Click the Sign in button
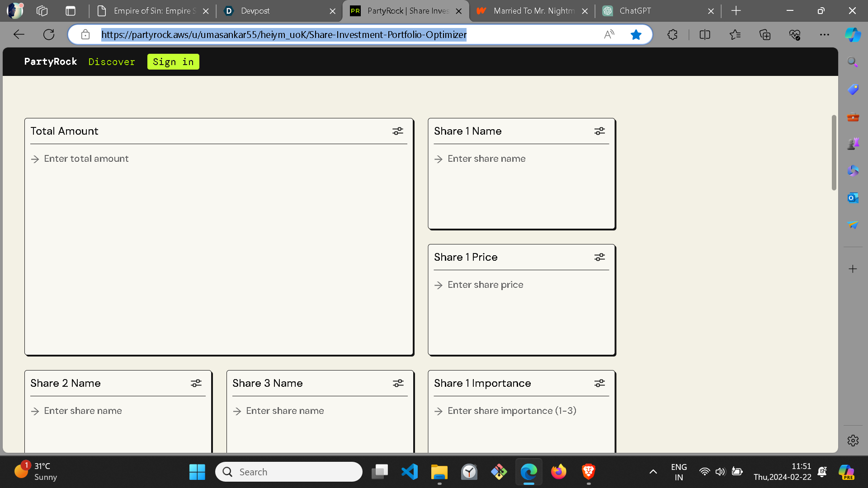This screenshot has height=488, width=868. pos(173,62)
